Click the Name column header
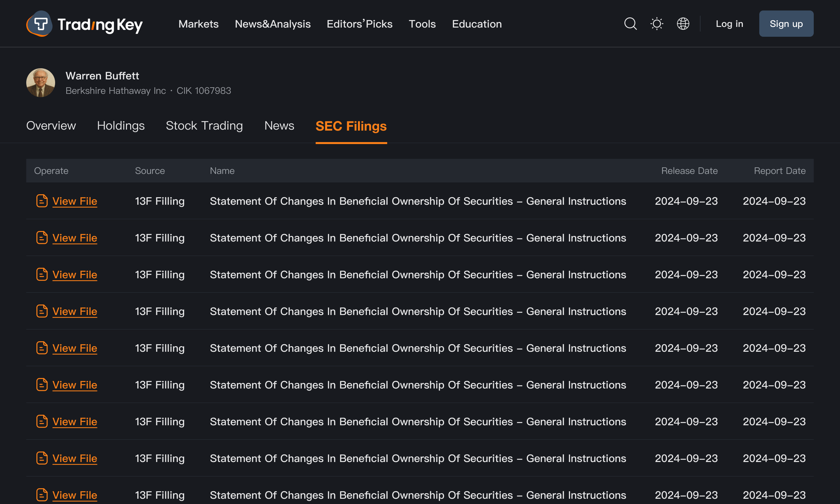This screenshot has width=840, height=504. tap(222, 171)
